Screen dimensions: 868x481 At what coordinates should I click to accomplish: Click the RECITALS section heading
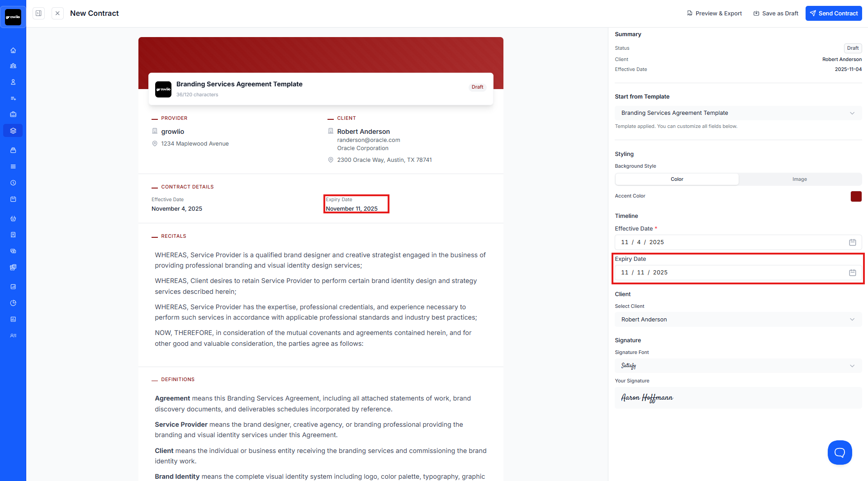tap(174, 236)
